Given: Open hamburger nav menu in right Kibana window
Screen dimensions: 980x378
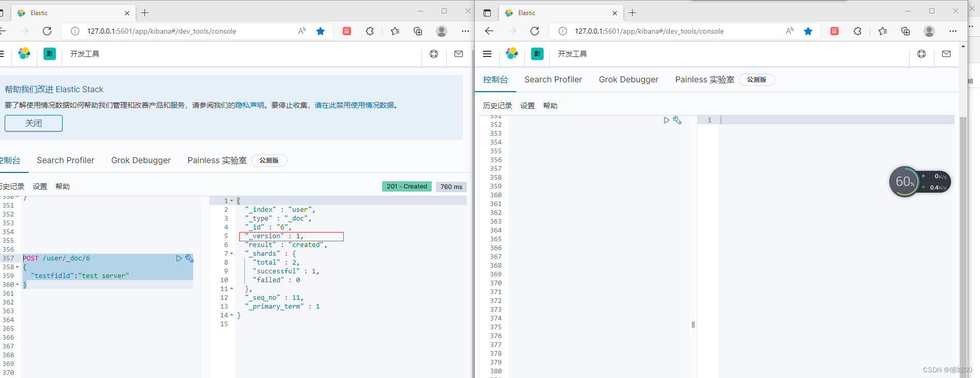Looking at the screenshot, I should 487,54.
